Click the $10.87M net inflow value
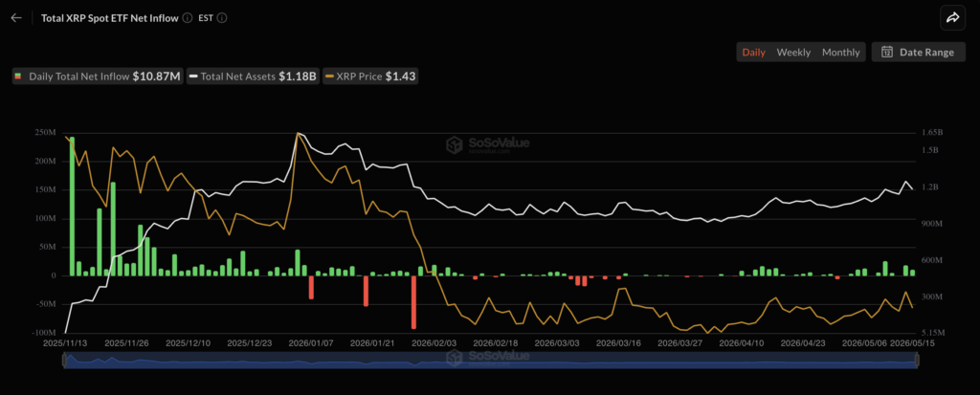This screenshot has width=980, height=395. point(156,77)
